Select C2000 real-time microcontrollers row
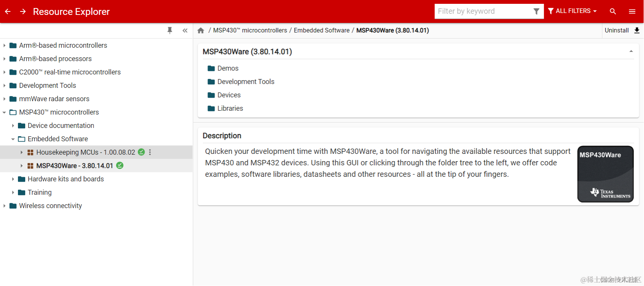Screen dimensions: 644x286 pos(96,72)
